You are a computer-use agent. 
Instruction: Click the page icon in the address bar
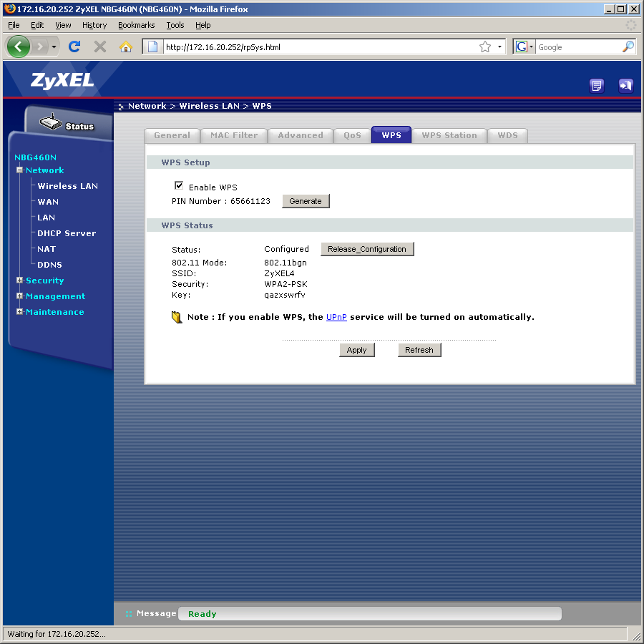[153, 47]
